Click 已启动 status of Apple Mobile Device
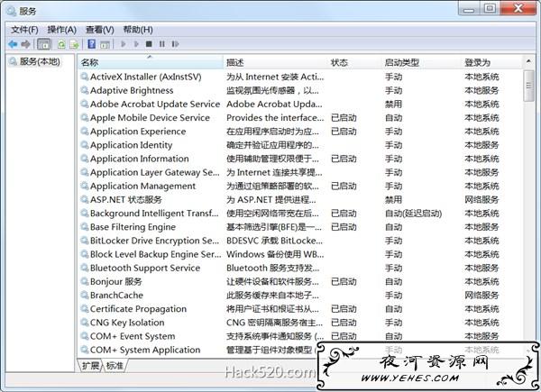 coord(344,117)
